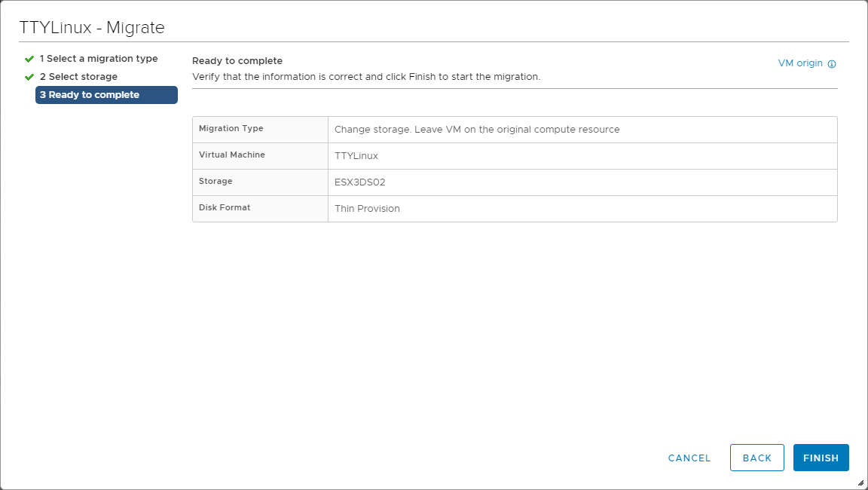The image size is (868, 490).
Task: Click green checkmark beside Select a migration type
Action: tap(29, 59)
